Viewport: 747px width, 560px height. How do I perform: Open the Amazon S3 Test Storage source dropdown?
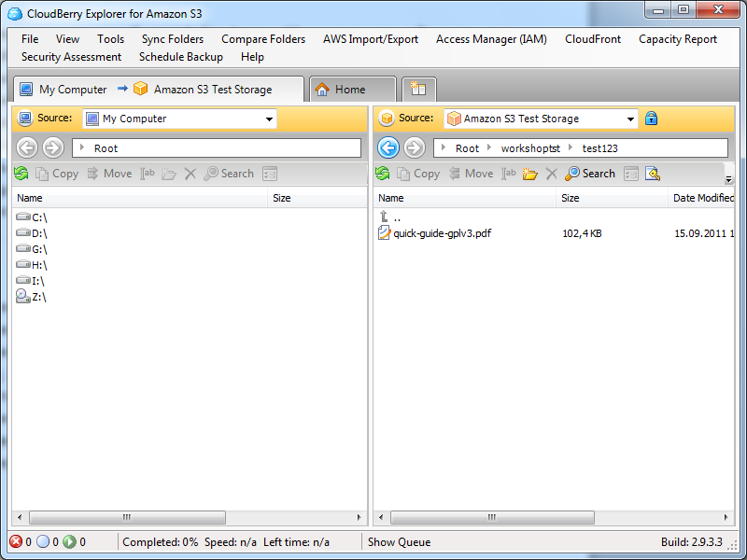(630, 119)
